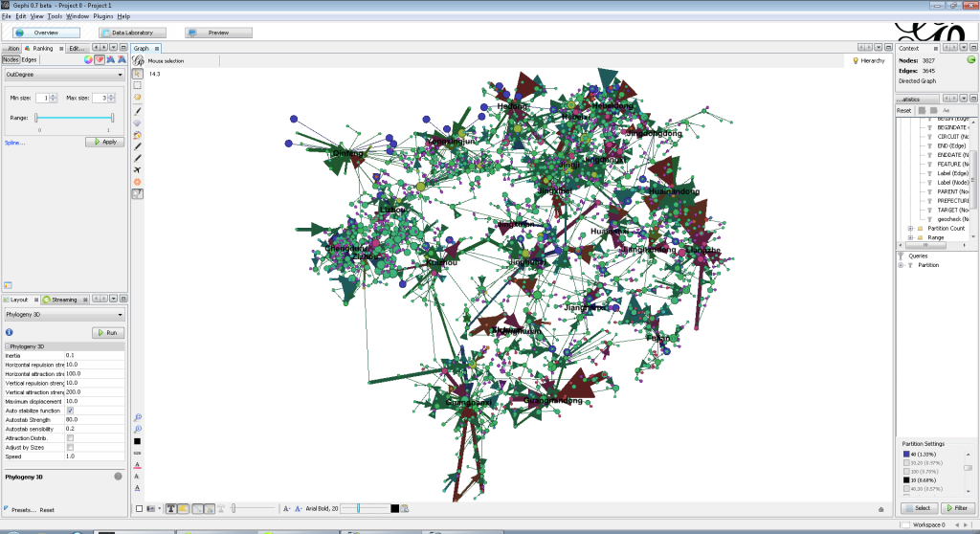
Task: Select the edit node attributes tool
Action: 138,194
